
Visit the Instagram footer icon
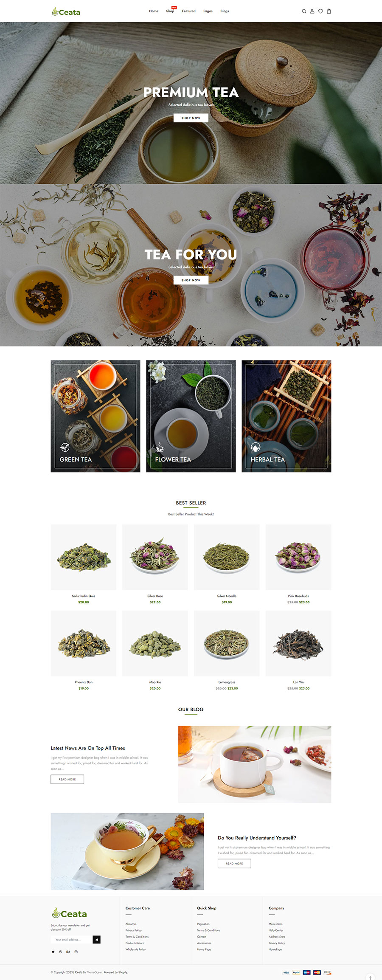[x=76, y=952]
